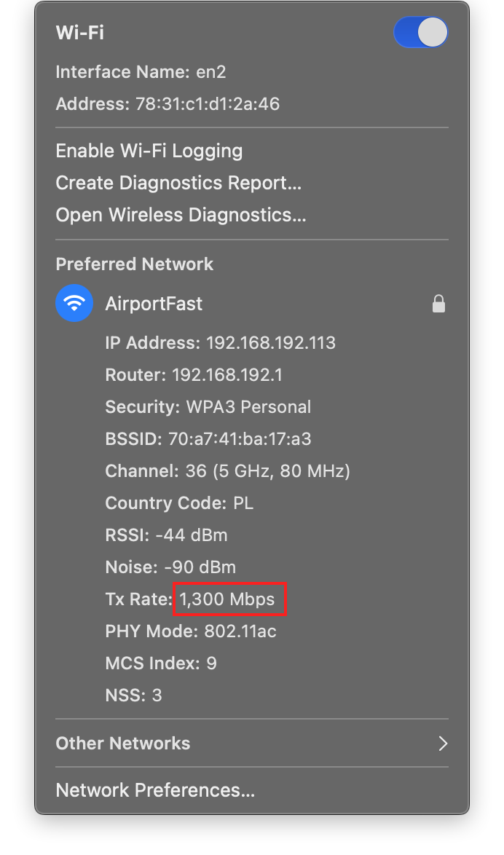Click the IP Address row
The image size is (504, 855).
pyautogui.click(x=220, y=343)
